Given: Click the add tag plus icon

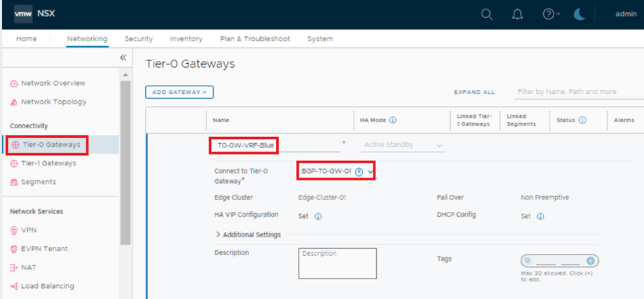Looking at the screenshot, I should pyautogui.click(x=591, y=261).
